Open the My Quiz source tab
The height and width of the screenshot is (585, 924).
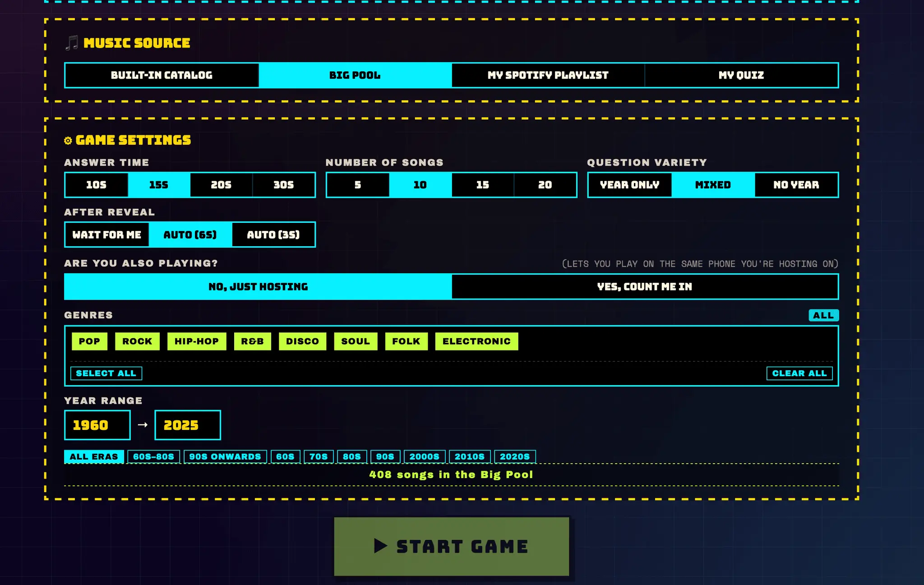click(741, 75)
